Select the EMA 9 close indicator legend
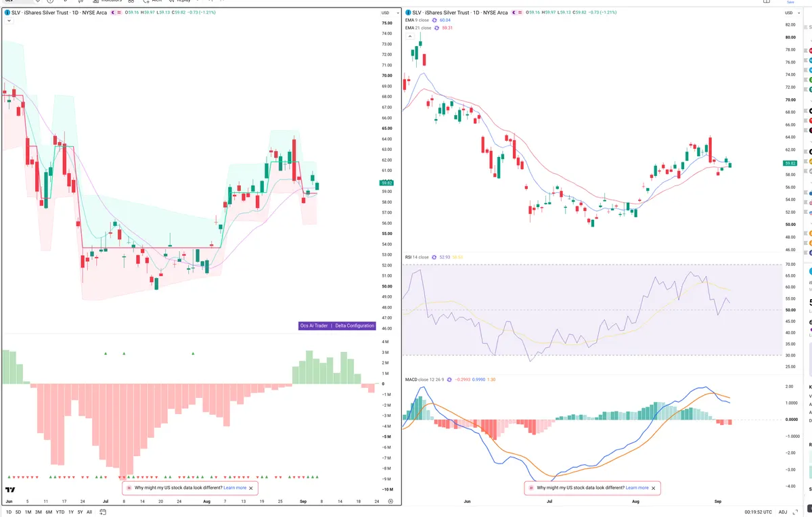Viewport: 812px width, 517px height. click(417, 20)
